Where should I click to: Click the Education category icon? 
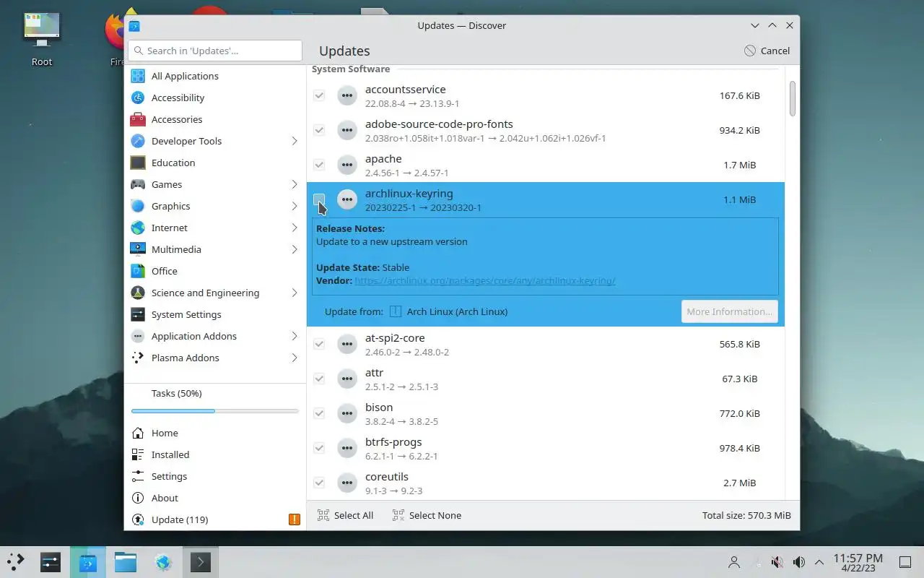click(x=138, y=163)
